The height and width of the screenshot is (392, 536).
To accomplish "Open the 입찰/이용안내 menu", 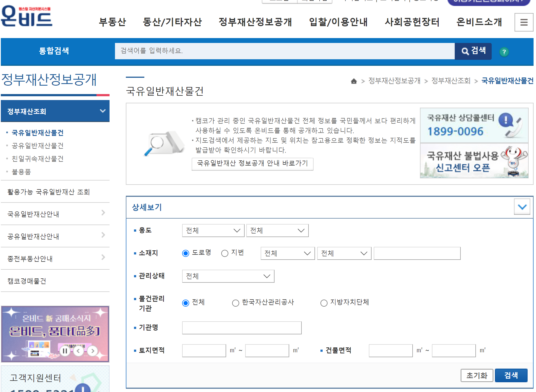I will (338, 22).
